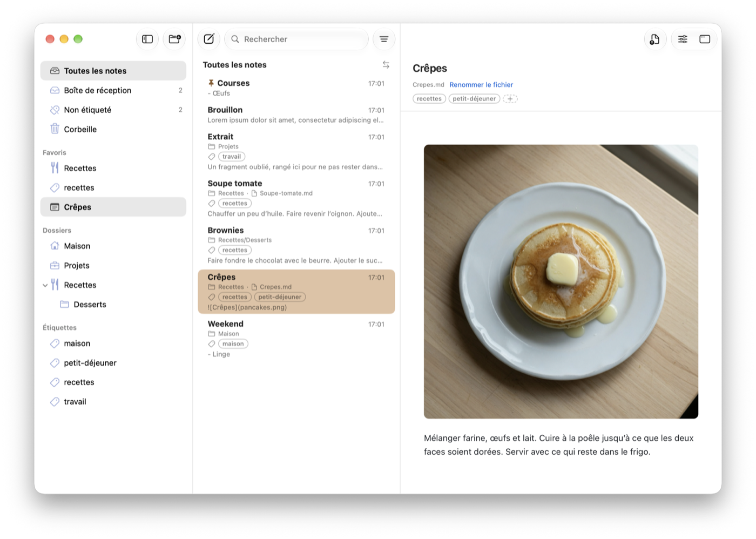This screenshot has height=539, width=756.
Task: Click maison tag on Weekend note
Action: pos(233,343)
